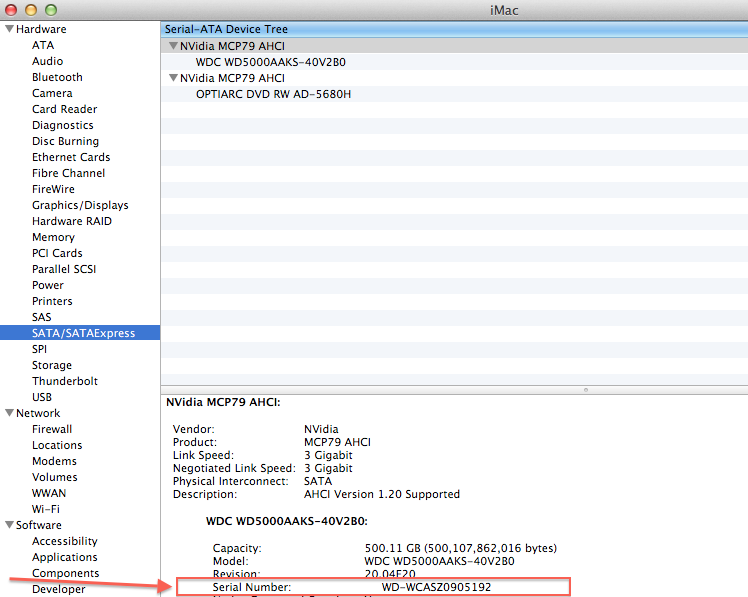
Task: Select Audio in the sidebar
Action: 47,61
